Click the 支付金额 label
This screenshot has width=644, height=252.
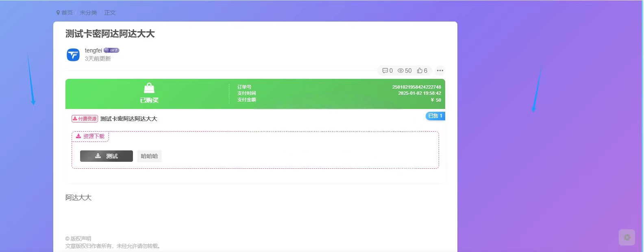(247, 100)
